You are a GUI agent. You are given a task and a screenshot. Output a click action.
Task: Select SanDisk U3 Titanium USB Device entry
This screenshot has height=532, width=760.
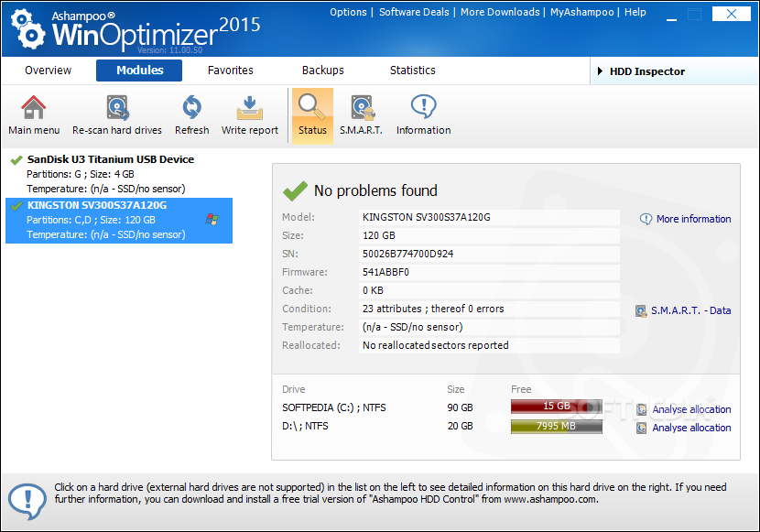[119, 173]
